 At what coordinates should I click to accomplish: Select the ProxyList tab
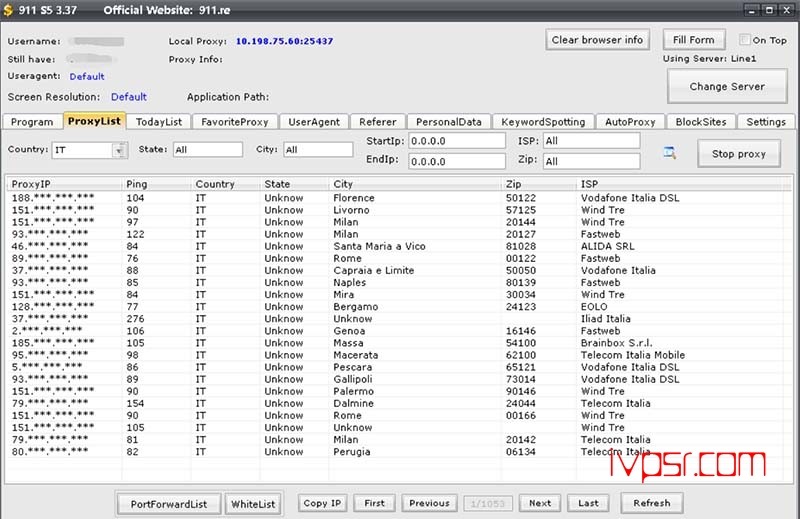[94, 121]
